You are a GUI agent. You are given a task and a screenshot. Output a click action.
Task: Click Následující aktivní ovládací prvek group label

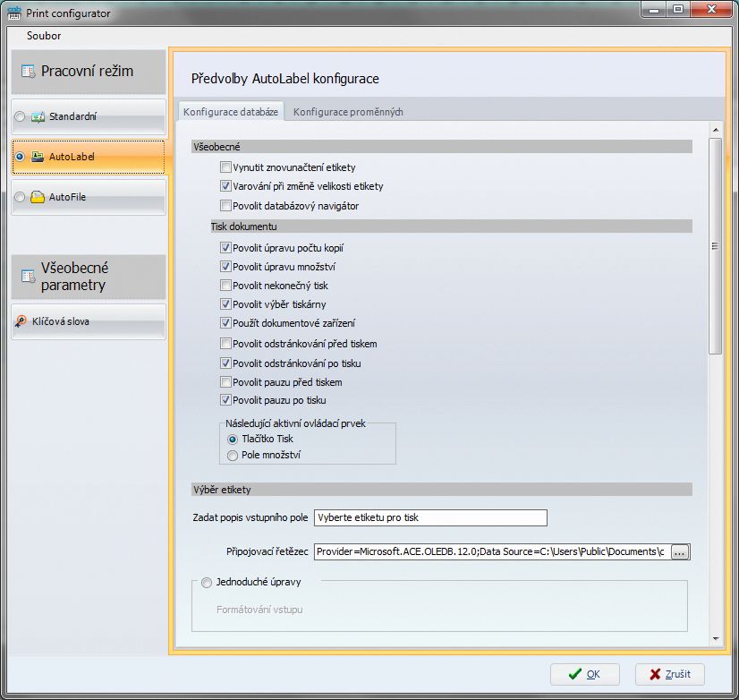coord(295,423)
